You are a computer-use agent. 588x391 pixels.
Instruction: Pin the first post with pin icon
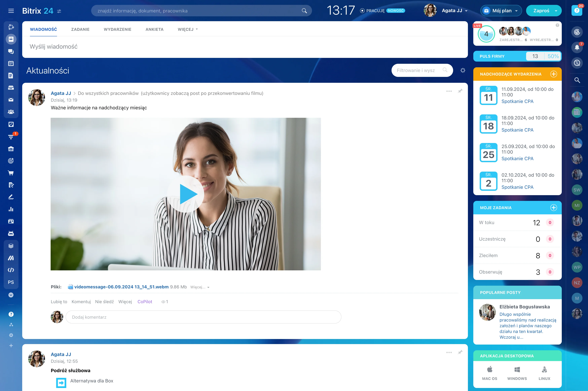[x=460, y=91]
